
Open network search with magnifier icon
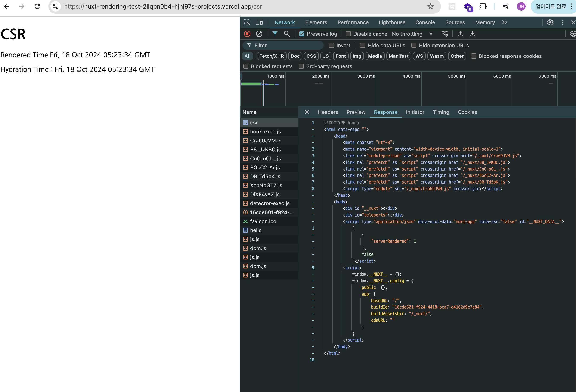click(x=287, y=34)
